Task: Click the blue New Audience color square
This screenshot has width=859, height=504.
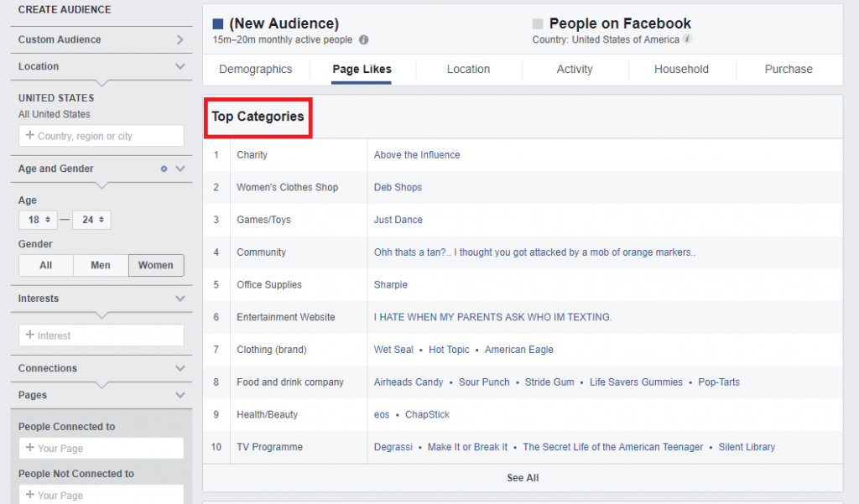Action: click(x=218, y=24)
